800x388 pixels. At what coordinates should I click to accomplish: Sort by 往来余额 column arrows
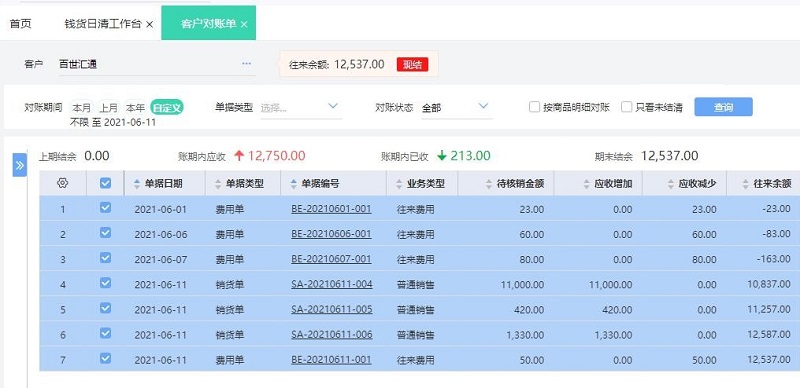pyautogui.click(x=746, y=184)
